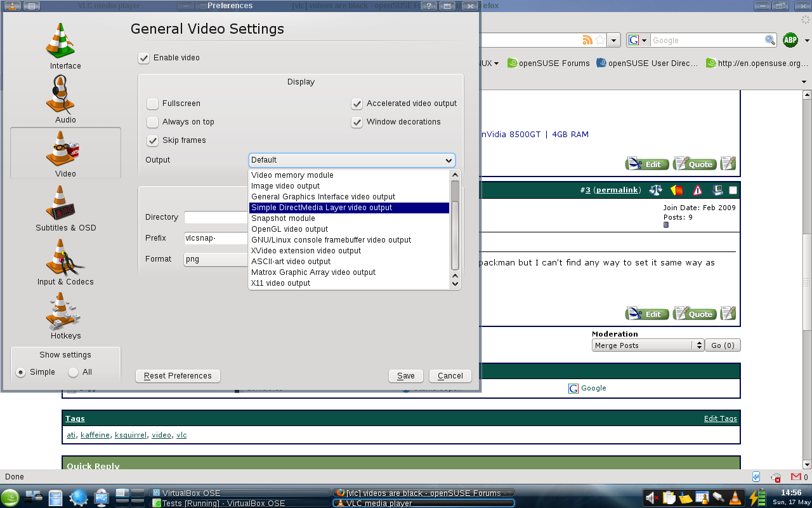
Task: Open the Merge Posts moderation dropdown
Action: point(648,345)
